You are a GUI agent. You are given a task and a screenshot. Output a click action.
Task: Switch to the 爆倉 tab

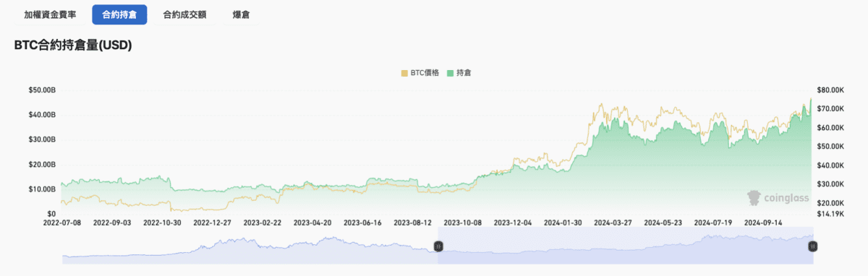point(242,14)
